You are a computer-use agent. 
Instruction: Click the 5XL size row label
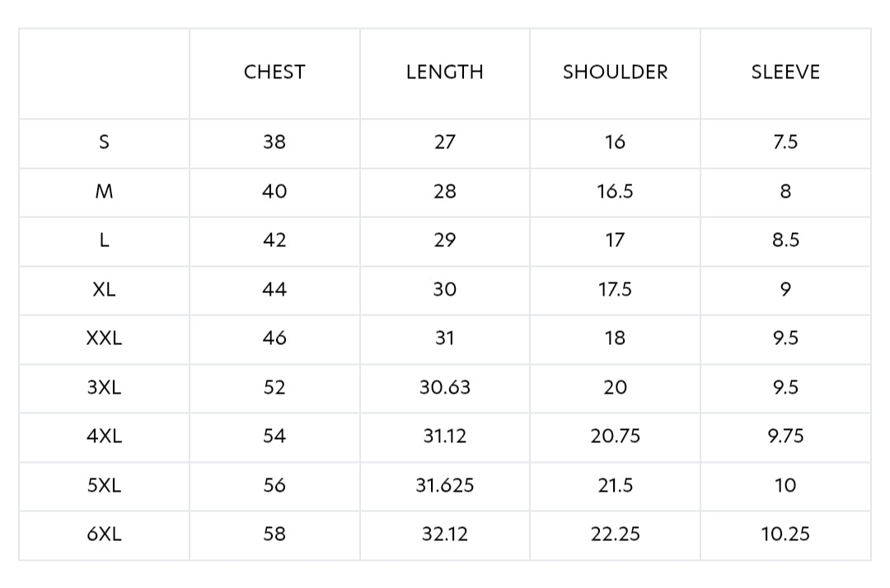click(x=104, y=486)
